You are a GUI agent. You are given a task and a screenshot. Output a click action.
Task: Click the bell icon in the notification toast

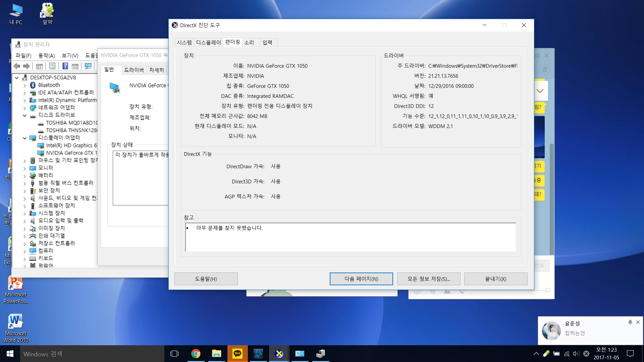coord(630,322)
